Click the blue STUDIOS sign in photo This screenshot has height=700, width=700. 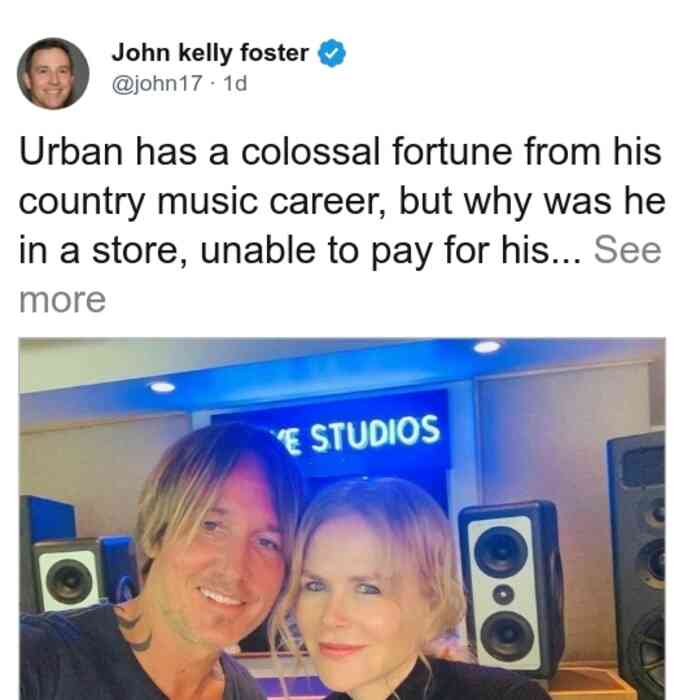pos(329,432)
